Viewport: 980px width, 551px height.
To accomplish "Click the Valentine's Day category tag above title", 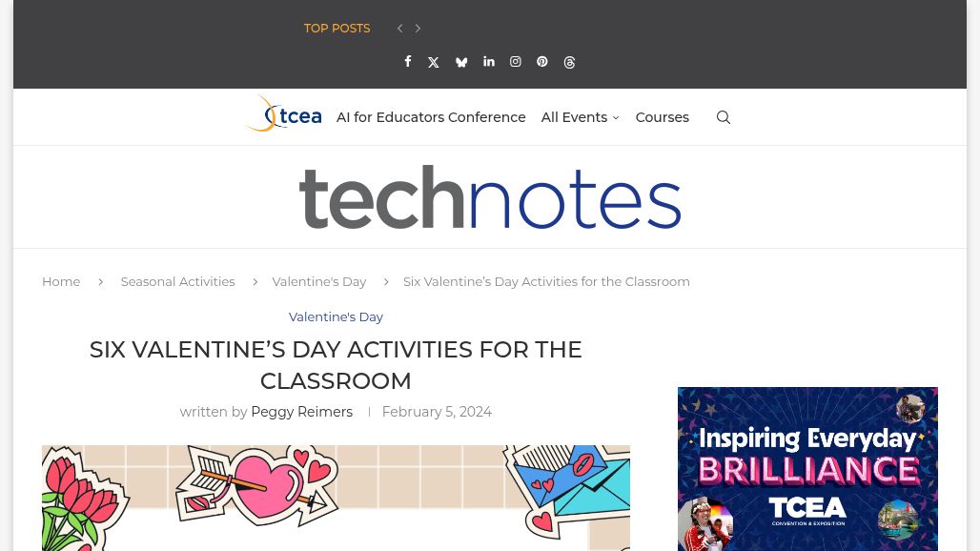I will [x=336, y=316].
